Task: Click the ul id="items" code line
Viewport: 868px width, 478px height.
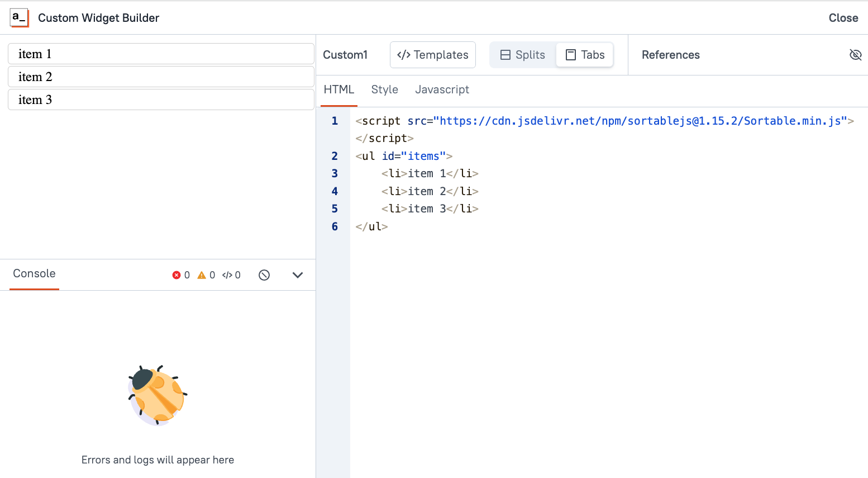Action: (404, 156)
